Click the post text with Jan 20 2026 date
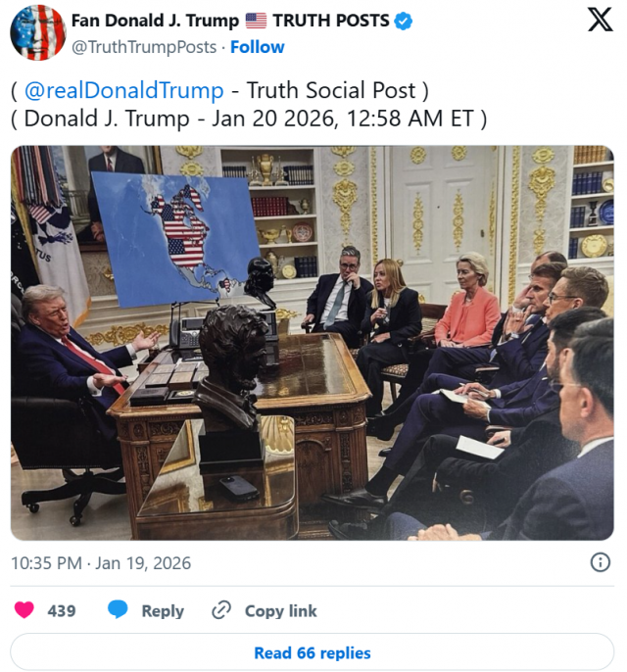The height and width of the screenshot is (672, 627). tap(249, 119)
